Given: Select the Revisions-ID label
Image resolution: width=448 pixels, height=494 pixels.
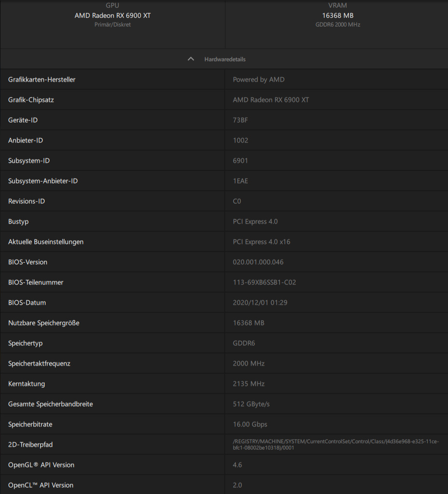Looking at the screenshot, I should click(27, 201).
